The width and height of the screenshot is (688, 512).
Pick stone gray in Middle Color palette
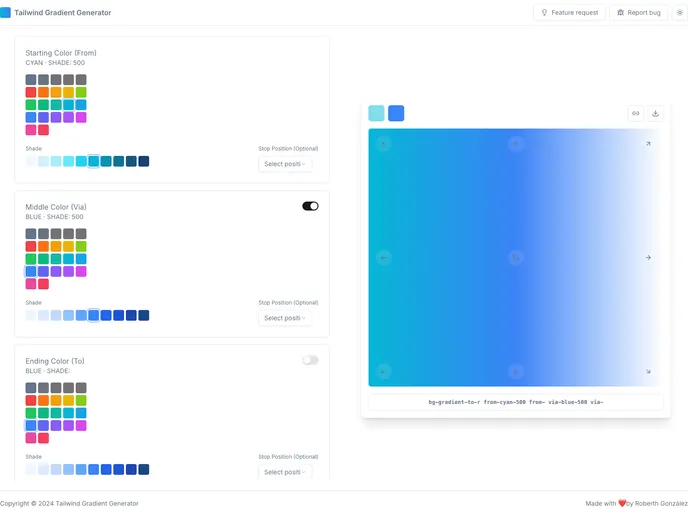(x=81, y=233)
